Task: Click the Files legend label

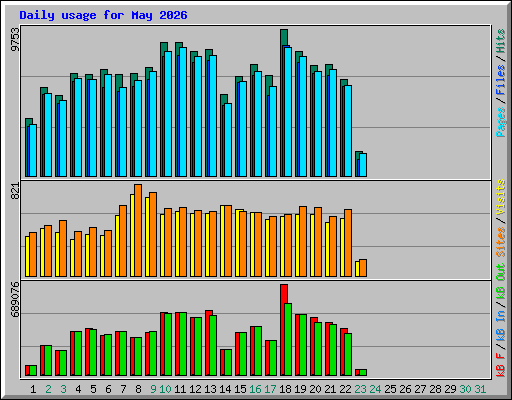Action: 501,79
